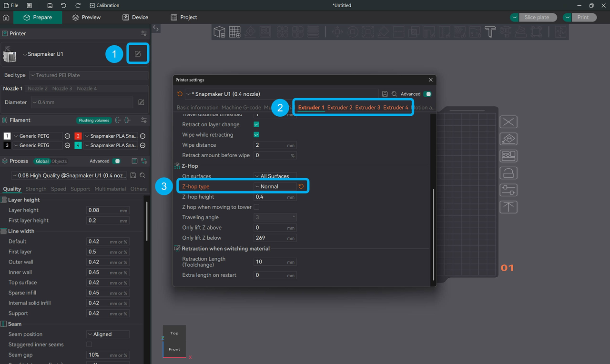Click the Flushing volumes button

94,121
